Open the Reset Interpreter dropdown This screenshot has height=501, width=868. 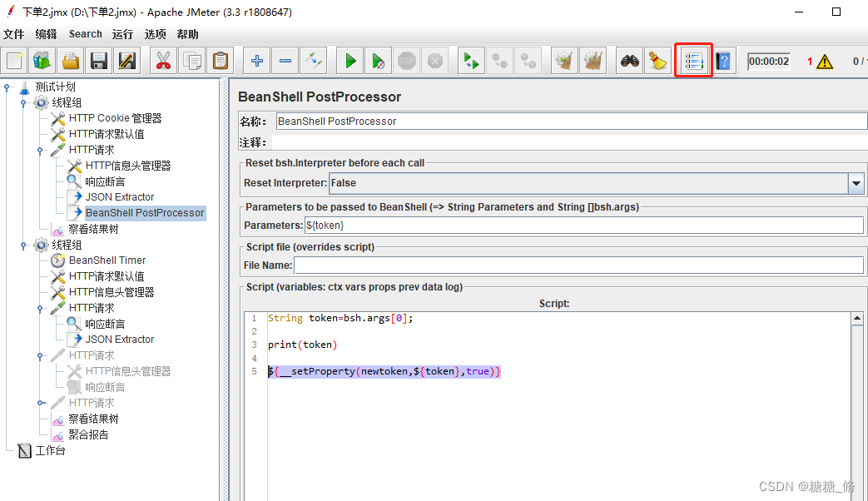(856, 183)
